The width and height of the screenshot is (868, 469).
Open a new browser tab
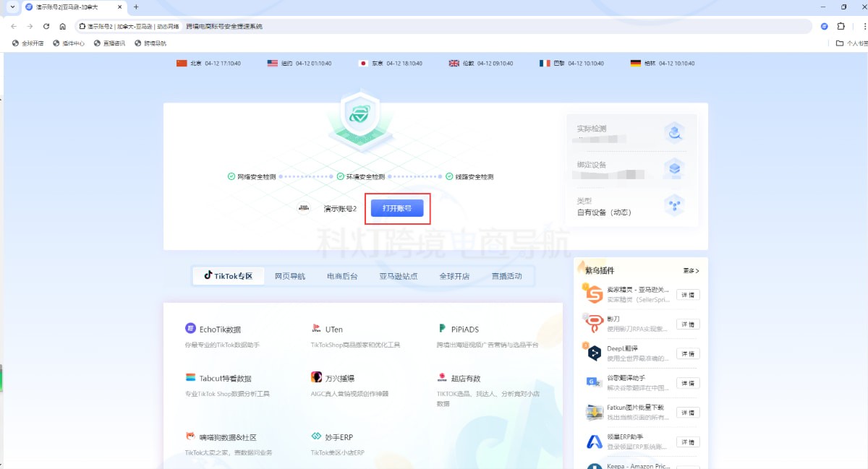(x=136, y=7)
